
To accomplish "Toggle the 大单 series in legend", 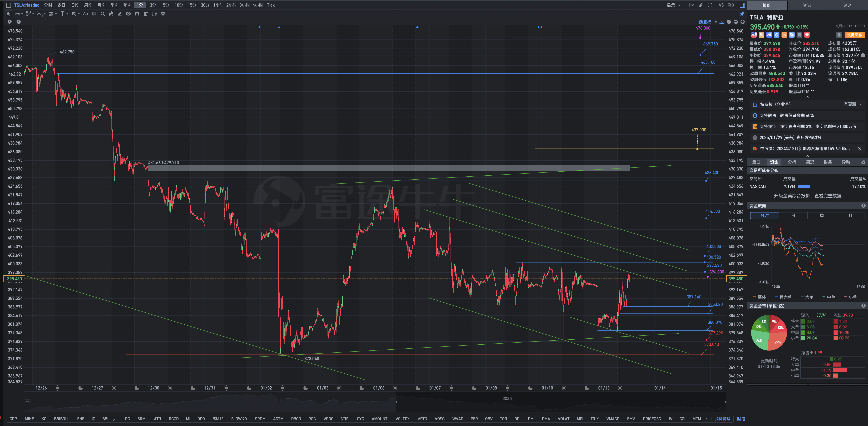I will point(807,297).
